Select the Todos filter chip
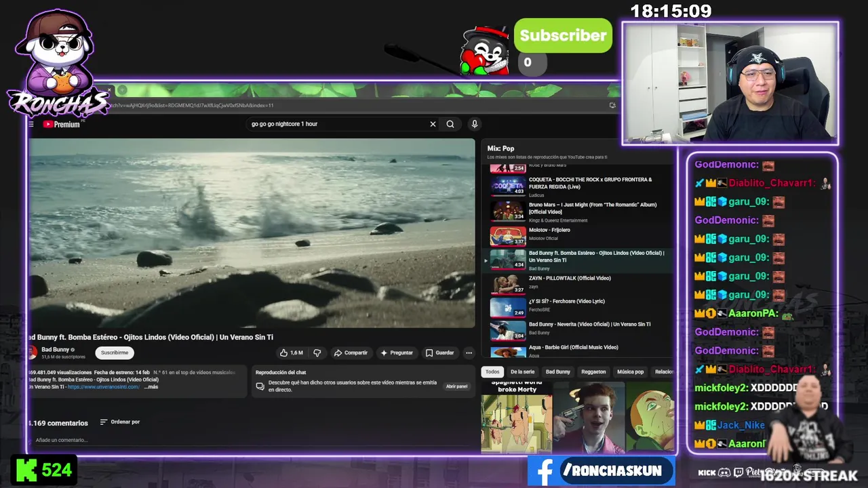This screenshot has width=868, height=488. click(x=492, y=371)
